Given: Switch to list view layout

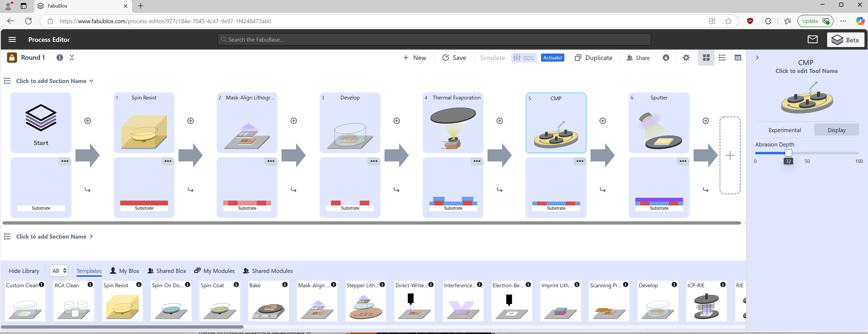Looking at the screenshot, I should (x=722, y=58).
